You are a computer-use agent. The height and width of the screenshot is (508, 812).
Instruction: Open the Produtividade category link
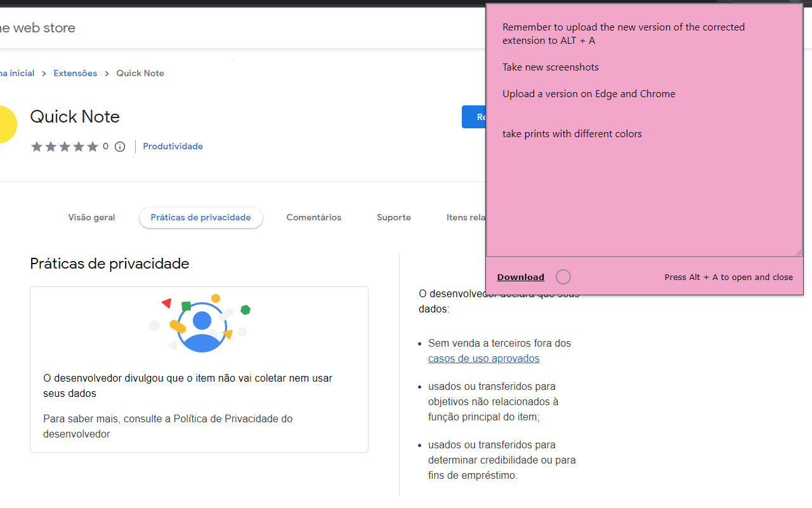tap(173, 146)
